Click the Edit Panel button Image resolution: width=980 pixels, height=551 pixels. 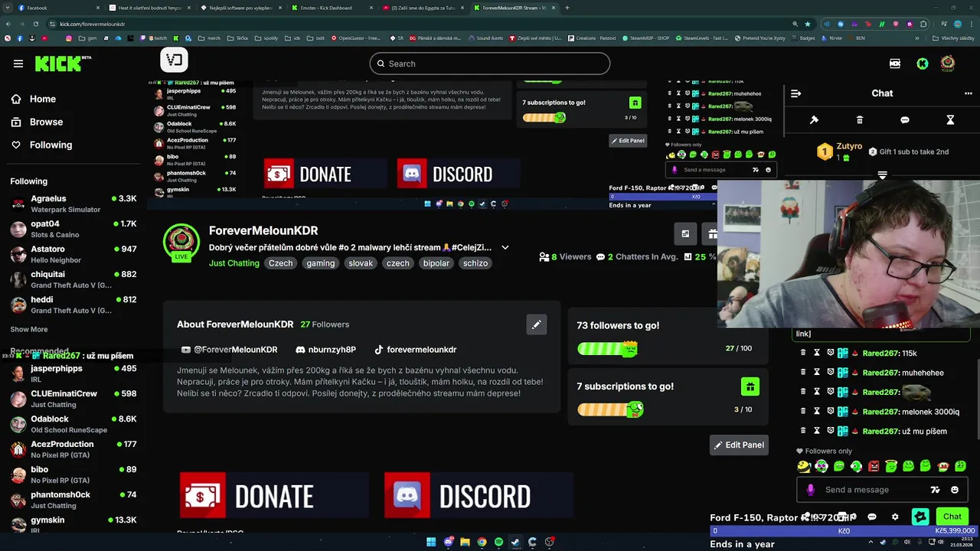point(739,445)
